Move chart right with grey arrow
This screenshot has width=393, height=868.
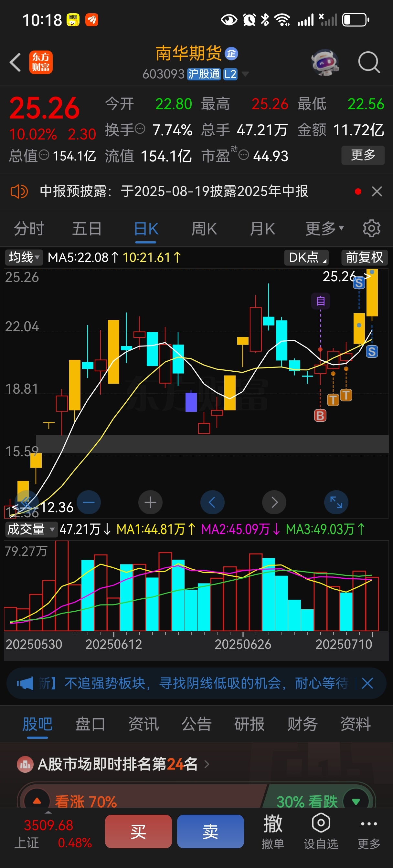(x=274, y=502)
